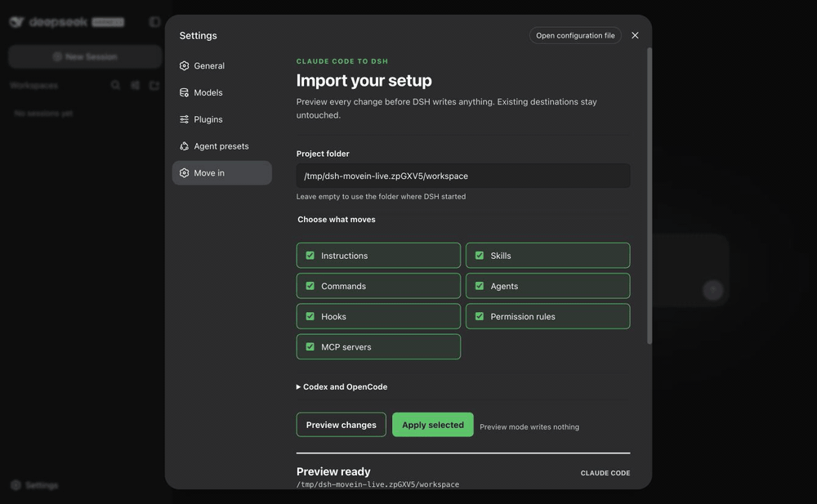This screenshot has width=817, height=504.
Task: Click the workspace search icon
Action: 116,85
